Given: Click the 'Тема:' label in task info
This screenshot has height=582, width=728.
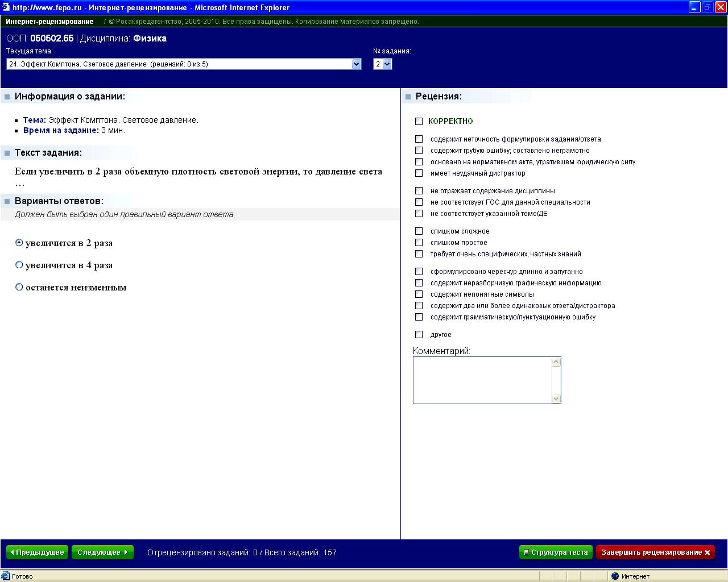Looking at the screenshot, I should [x=35, y=120].
